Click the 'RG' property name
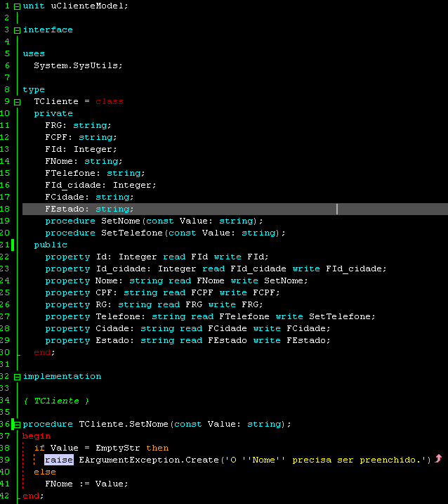This screenshot has height=504, width=448. [101, 304]
